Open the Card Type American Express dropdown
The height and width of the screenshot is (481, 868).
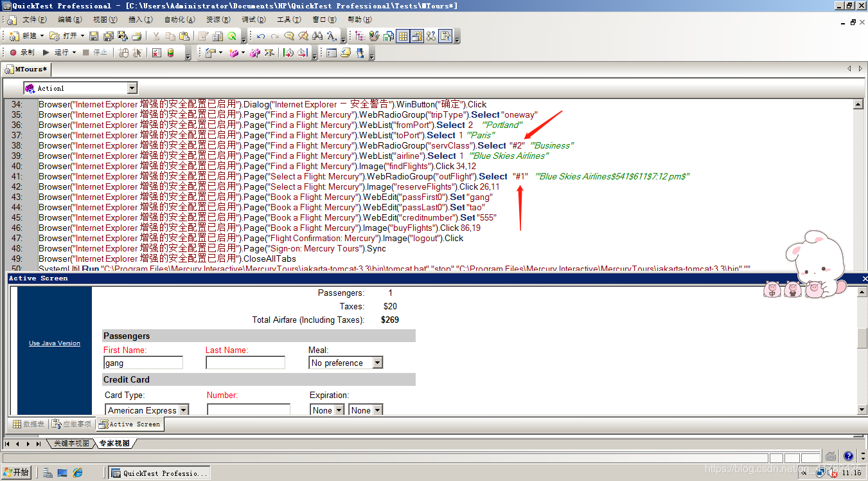click(x=184, y=410)
